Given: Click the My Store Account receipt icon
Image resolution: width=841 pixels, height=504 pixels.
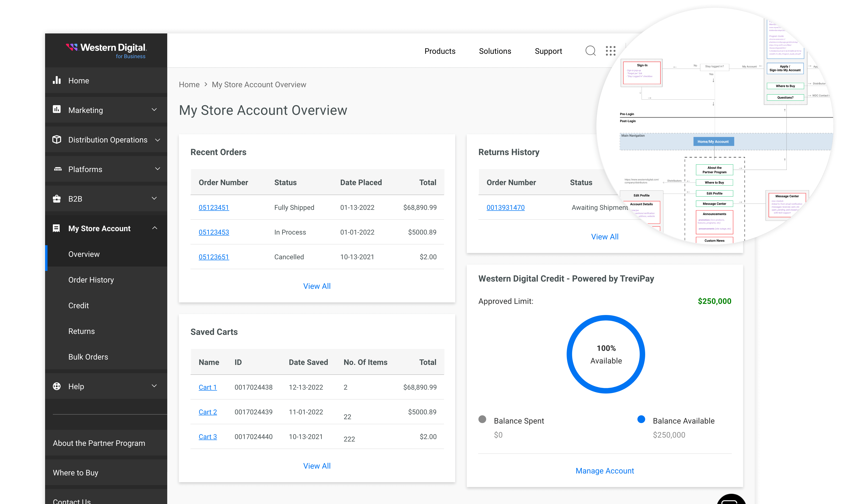Looking at the screenshot, I should point(56,228).
